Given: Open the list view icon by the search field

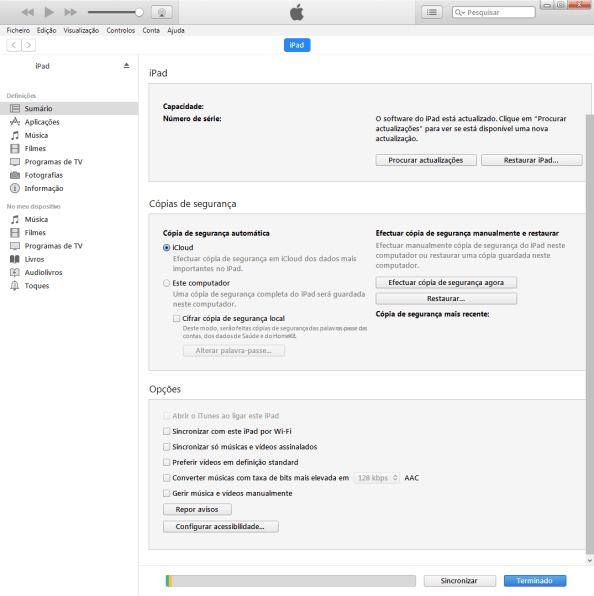Looking at the screenshot, I should coord(431,12).
